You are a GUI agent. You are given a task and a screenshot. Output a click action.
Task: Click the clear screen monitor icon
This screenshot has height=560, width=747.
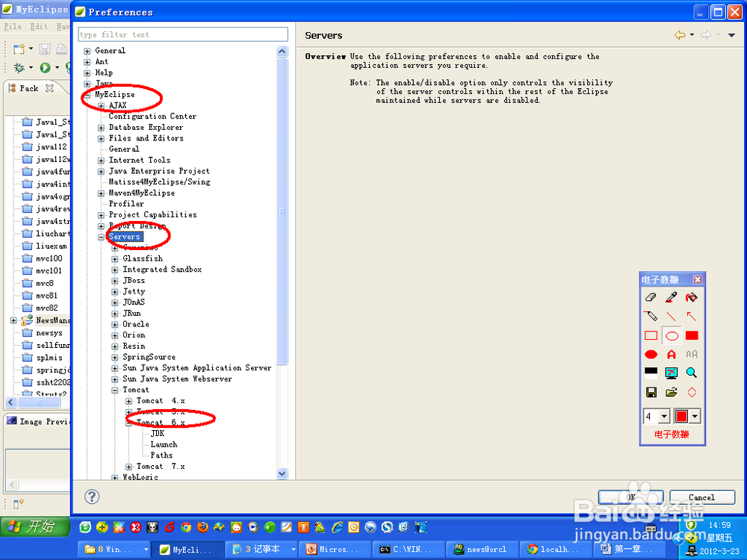click(x=672, y=373)
